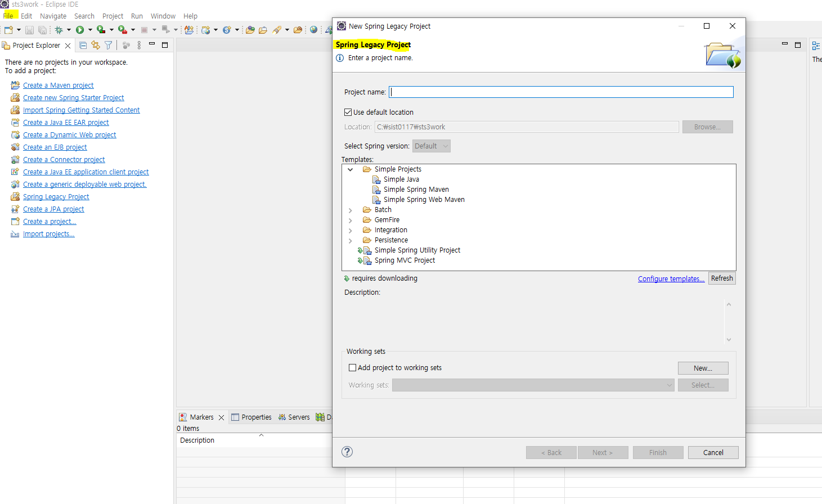
Task: Uncheck Use default location checkbox
Action: 348,112
